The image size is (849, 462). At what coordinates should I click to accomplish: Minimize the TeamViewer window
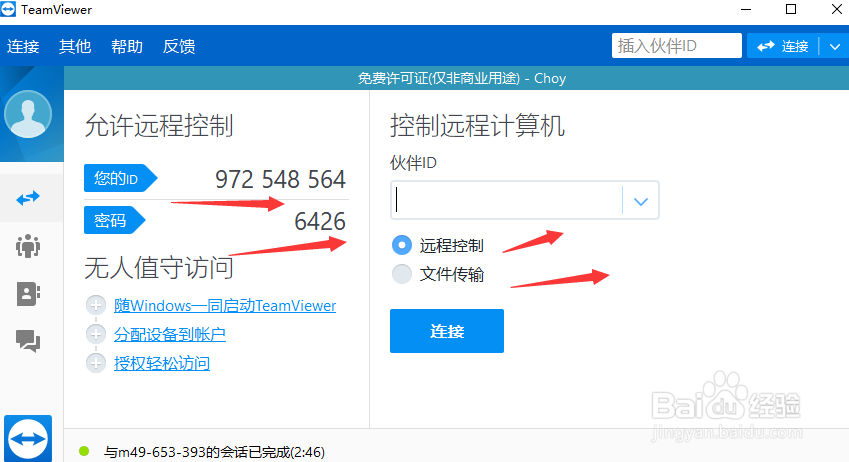click(x=746, y=10)
